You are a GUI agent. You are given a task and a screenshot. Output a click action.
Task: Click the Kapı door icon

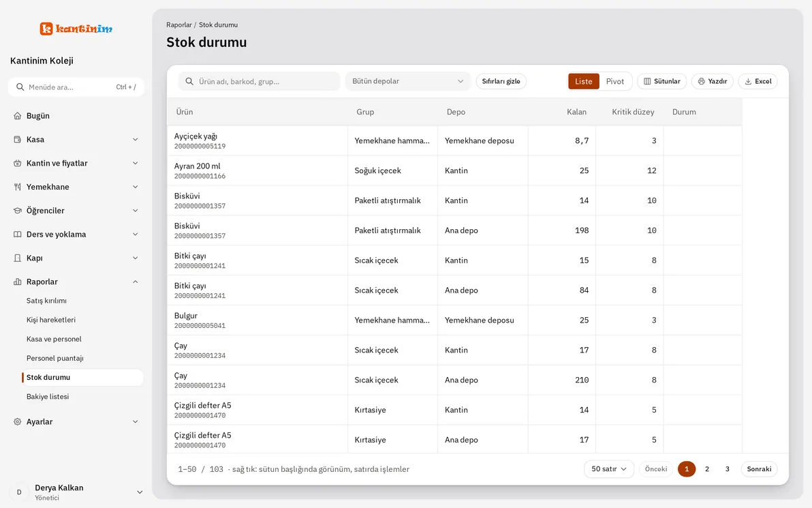pyautogui.click(x=18, y=258)
